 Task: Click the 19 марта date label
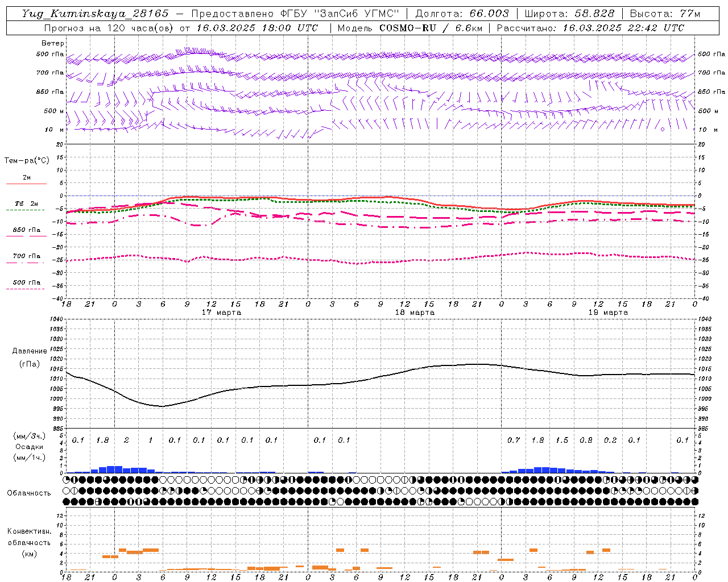pos(608,313)
